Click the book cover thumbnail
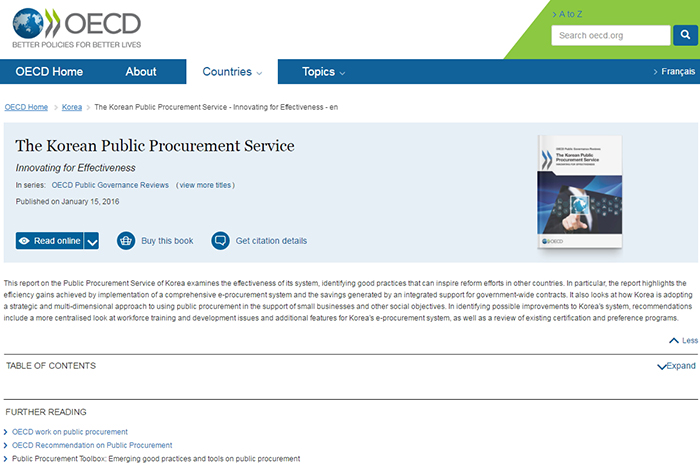The width and height of the screenshot is (700, 468). [579, 192]
